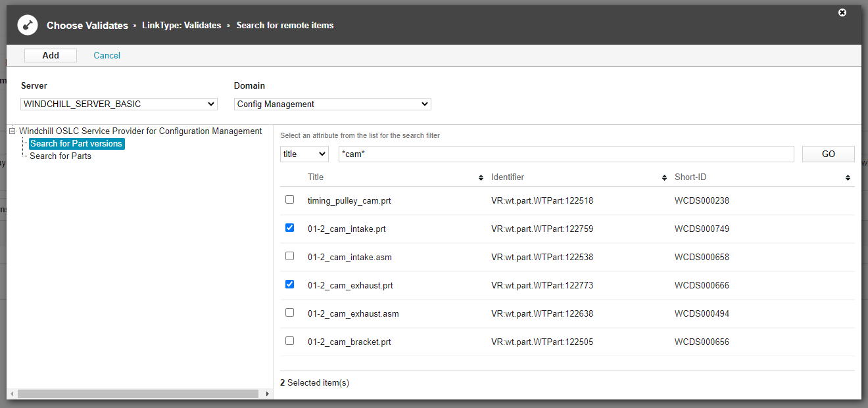Enable the 01-2_cam_intake.asm checkbox
The width and height of the screenshot is (868, 408).
point(289,256)
